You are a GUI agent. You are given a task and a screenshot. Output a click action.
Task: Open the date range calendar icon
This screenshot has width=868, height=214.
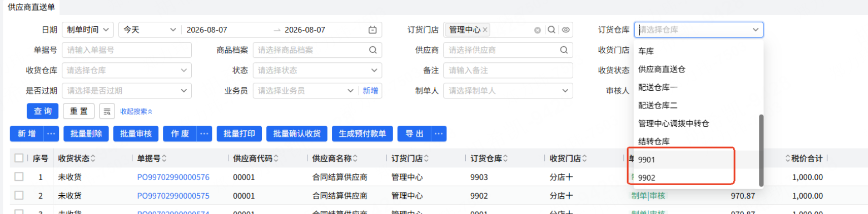click(372, 30)
